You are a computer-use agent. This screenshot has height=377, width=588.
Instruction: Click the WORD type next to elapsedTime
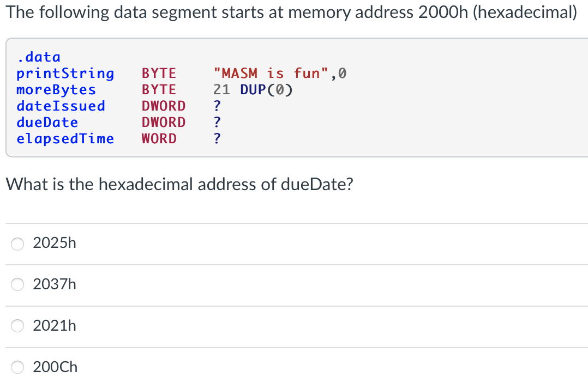[x=159, y=138]
